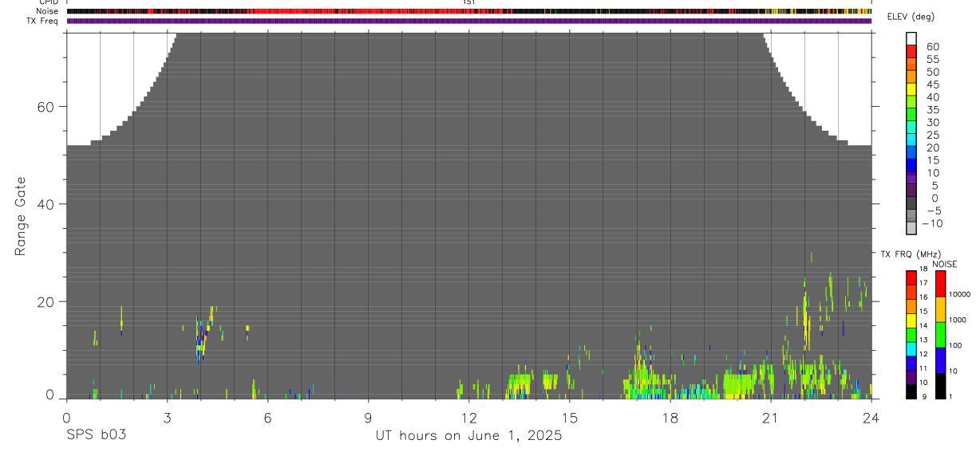This screenshot has width=980, height=452.
Task: Click the '35' label on the ELEV colorbar
Action: click(932, 109)
